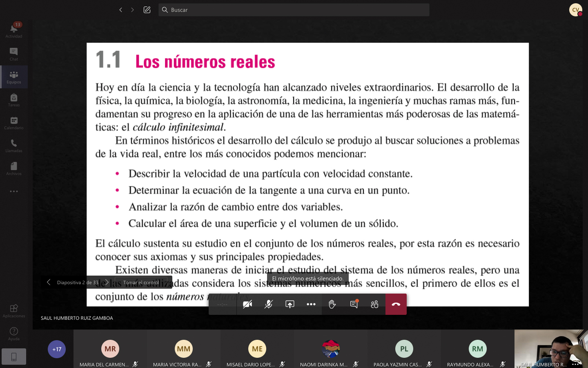Share screen content
The height and width of the screenshot is (368, 588).
tap(290, 304)
